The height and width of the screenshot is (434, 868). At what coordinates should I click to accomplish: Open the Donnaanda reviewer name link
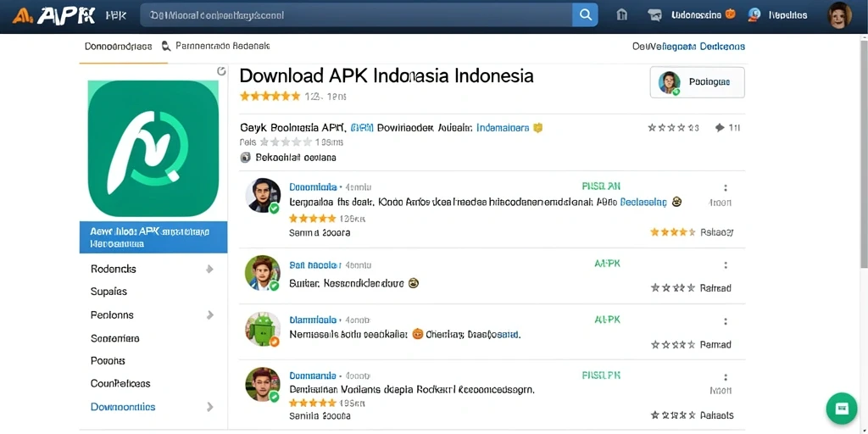coord(313,376)
